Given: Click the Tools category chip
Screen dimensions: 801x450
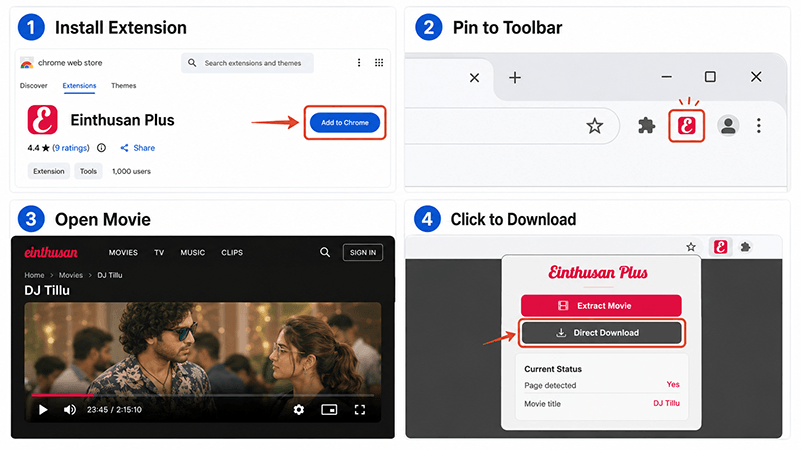Looking at the screenshot, I should point(88,171).
